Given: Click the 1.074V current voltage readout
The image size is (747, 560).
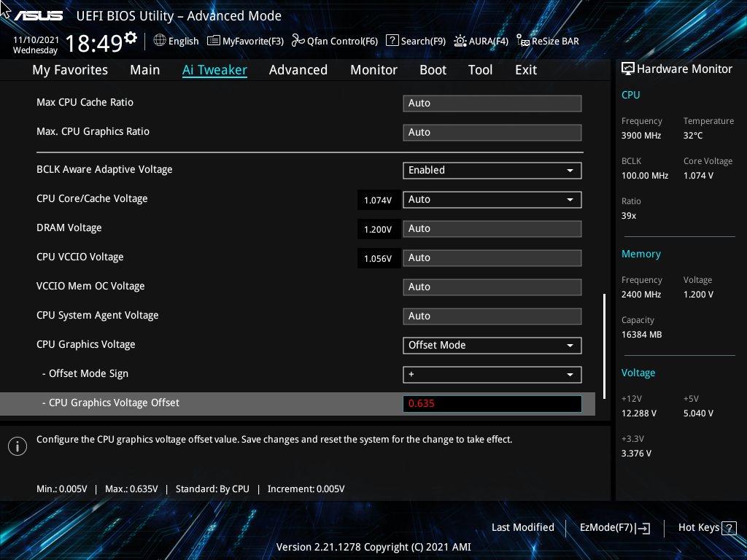Looking at the screenshot, I should (378, 201).
